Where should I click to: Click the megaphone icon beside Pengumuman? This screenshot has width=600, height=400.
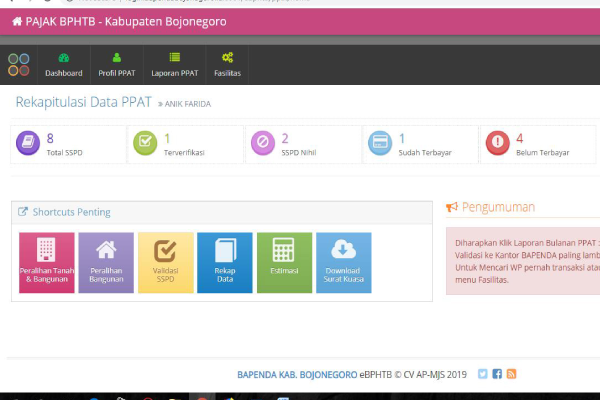pyautogui.click(x=452, y=207)
